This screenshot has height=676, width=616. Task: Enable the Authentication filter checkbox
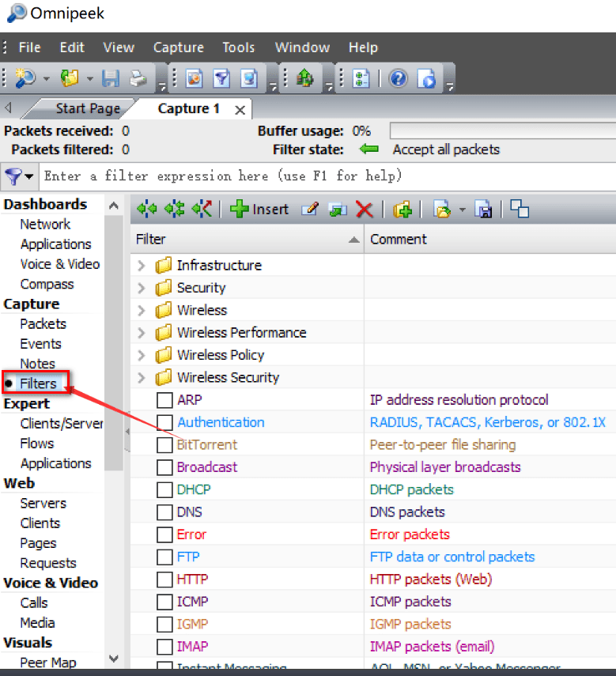tap(164, 422)
